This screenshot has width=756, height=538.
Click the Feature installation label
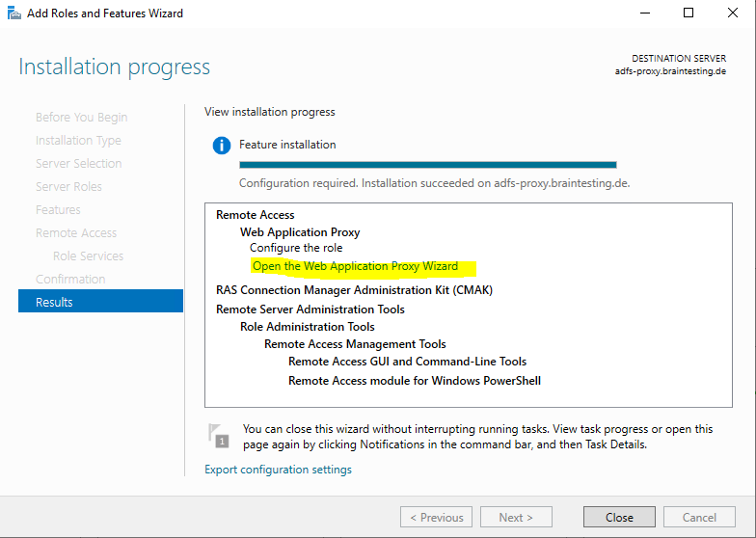coord(287,145)
